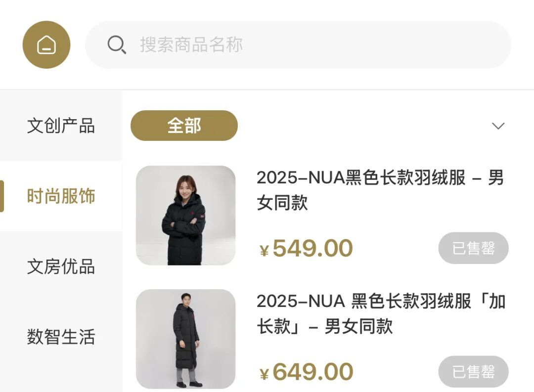This screenshot has height=392, width=534.
Task: Open the 2025-NUA黑色长款羽绒服 product title
Action: tap(379, 191)
